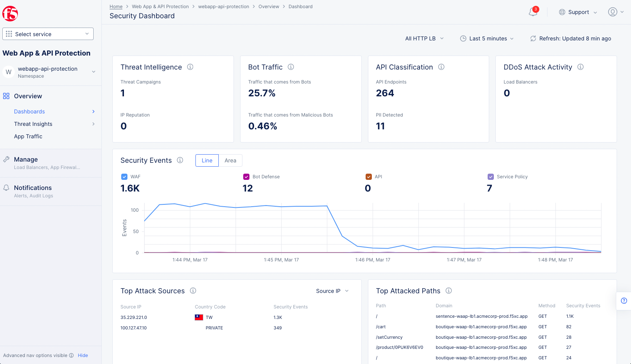
Task: Click the Manage wrench icon
Action: [6, 159]
